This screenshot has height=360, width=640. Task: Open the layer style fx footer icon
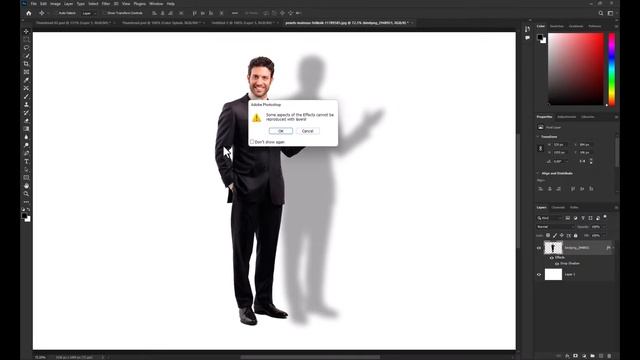(567, 356)
